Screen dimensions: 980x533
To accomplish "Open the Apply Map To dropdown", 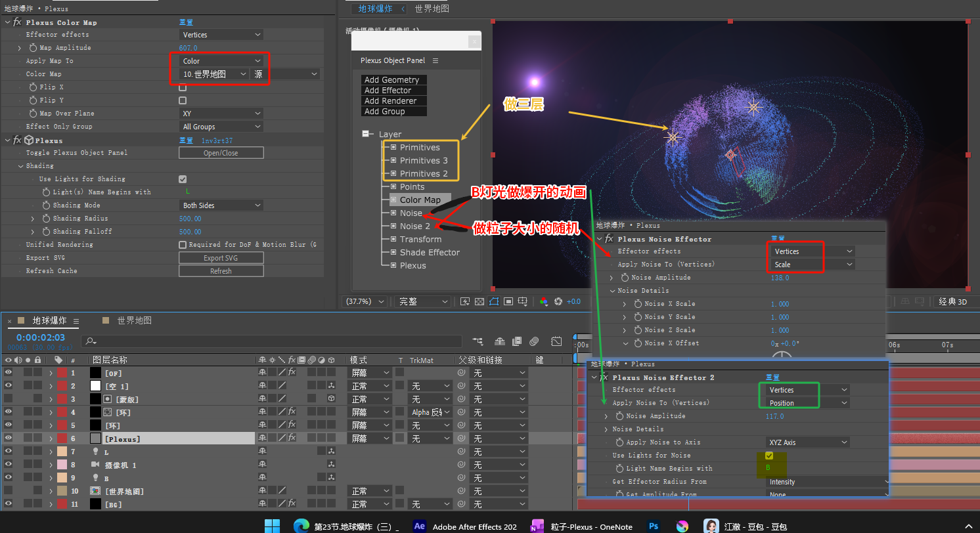I will [x=221, y=61].
